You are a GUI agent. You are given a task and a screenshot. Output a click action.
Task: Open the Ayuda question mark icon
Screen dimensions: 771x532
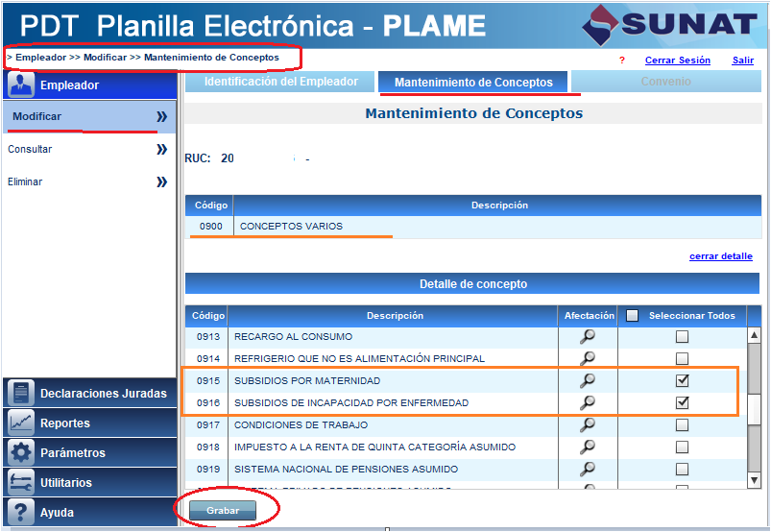pos(21,513)
